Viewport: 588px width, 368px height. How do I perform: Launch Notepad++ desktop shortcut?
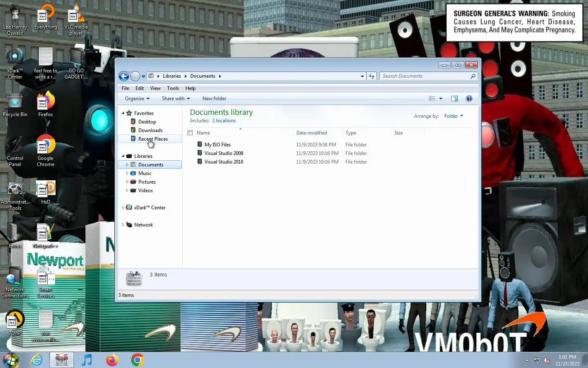(45, 236)
